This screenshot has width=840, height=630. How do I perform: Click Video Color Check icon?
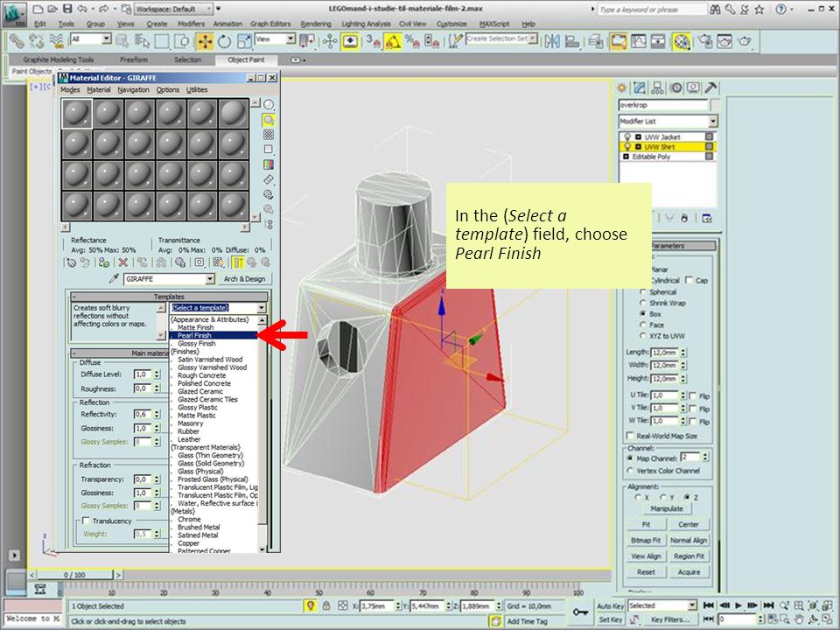(269, 164)
